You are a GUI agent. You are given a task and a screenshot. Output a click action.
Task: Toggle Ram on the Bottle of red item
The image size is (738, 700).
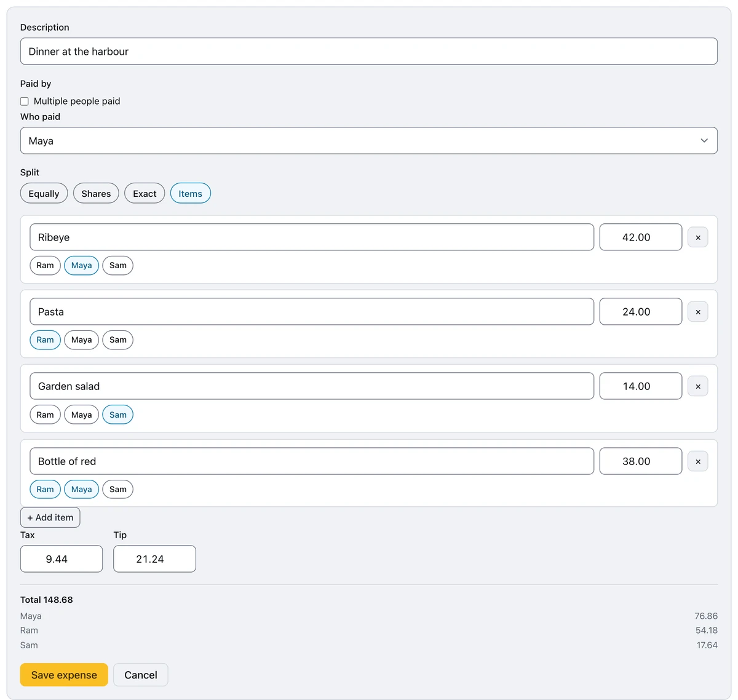pyautogui.click(x=45, y=490)
